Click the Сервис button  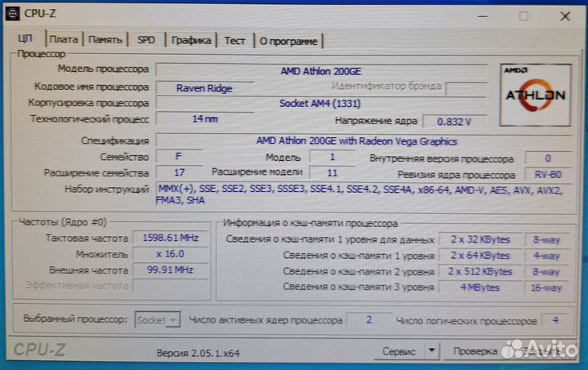click(x=399, y=351)
